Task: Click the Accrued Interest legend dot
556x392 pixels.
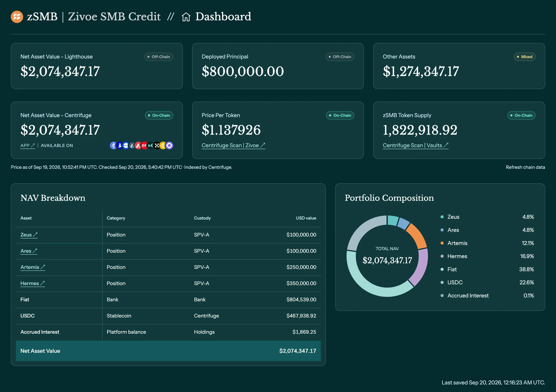Action: point(442,296)
